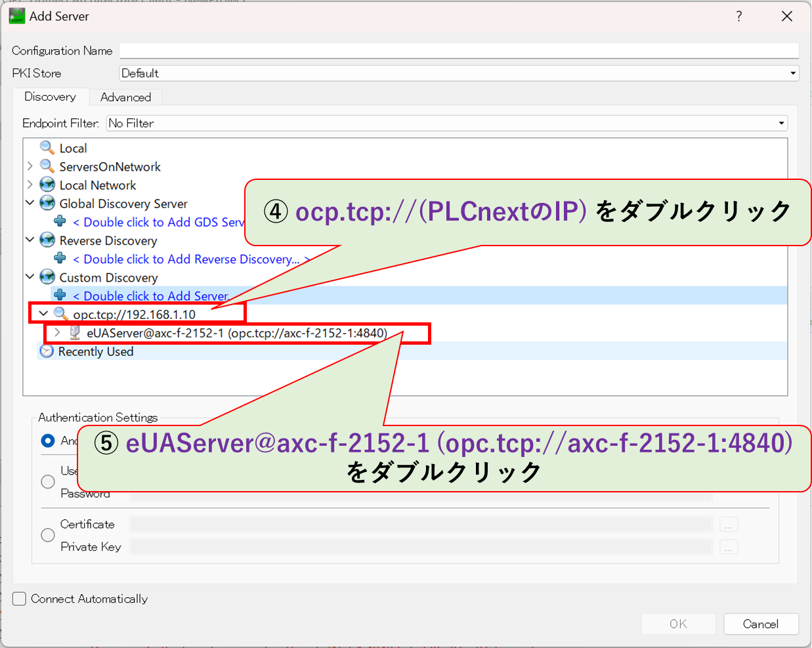Collapse the opc.tcp://192.168.1.10 tree node

click(43, 314)
